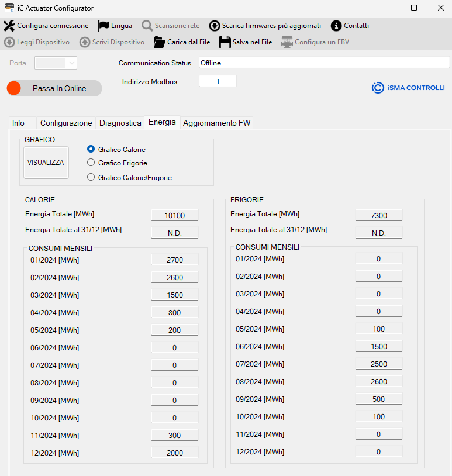452x476 pixels.
Task: Click the app icon in title bar
Action: [x=9, y=8]
